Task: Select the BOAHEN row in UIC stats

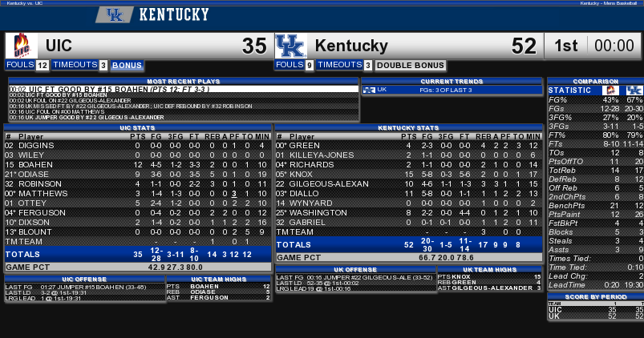Action: [x=137, y=164]
